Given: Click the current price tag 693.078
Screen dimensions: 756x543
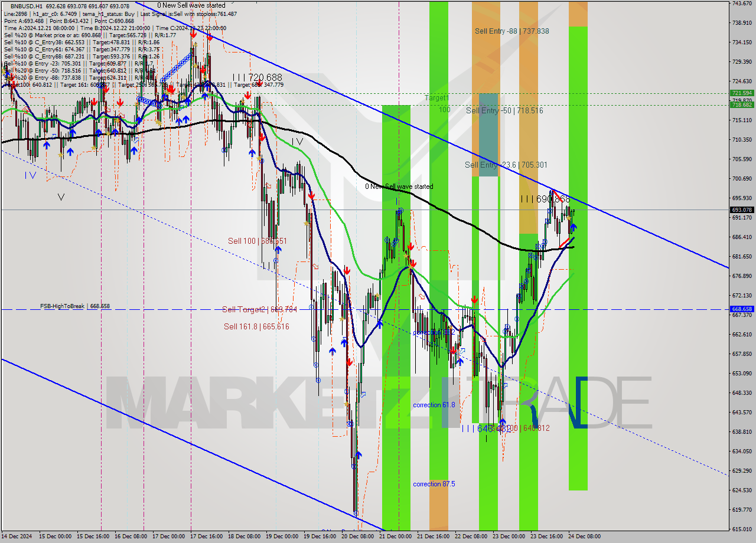Looking at the screenshot, I should [742, 210].
